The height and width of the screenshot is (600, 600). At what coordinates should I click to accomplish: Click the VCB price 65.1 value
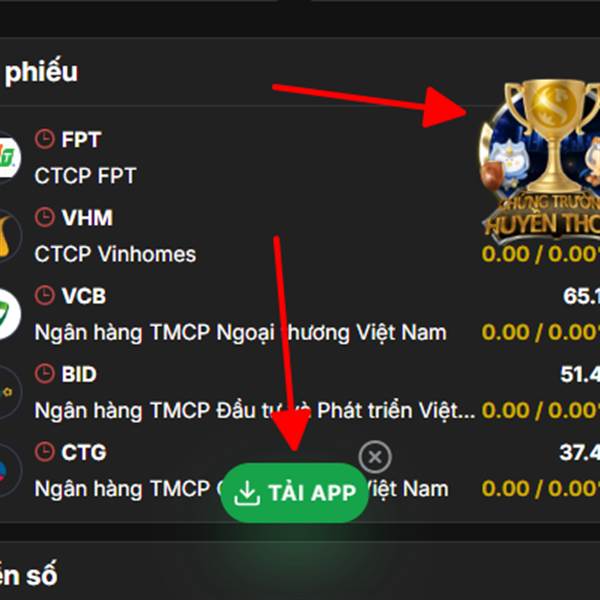point(581,296)
